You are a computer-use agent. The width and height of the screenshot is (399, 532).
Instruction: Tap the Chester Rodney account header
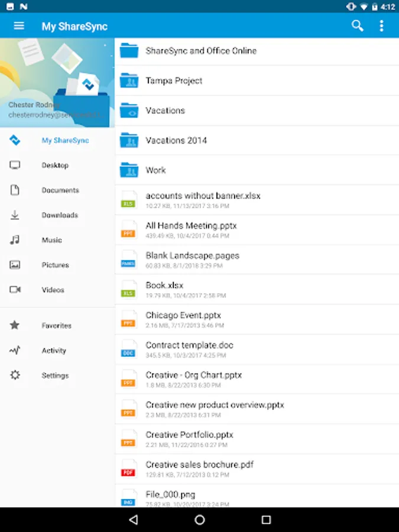(x=57, y=83)
